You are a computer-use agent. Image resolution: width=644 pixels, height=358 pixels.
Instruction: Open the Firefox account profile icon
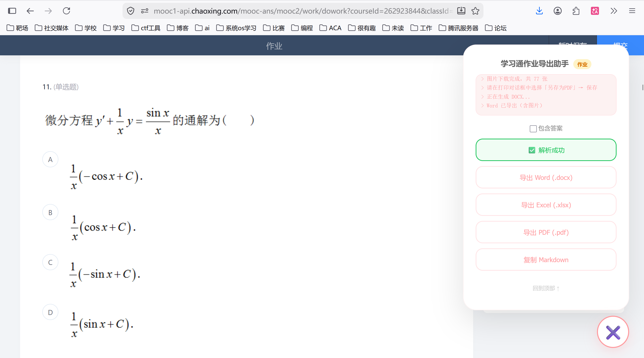tap(558, 11)
